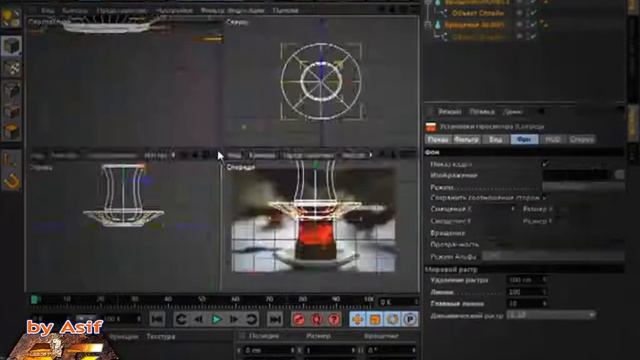Toggle position keyframe recording icon
640x360 pixels.
[x=358, y=319]
